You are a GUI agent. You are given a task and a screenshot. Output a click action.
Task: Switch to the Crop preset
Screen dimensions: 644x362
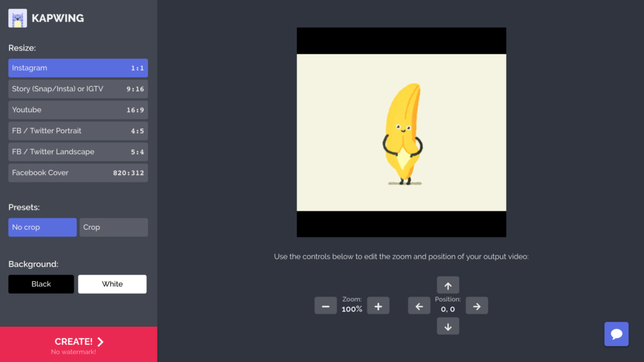(113, 227)
